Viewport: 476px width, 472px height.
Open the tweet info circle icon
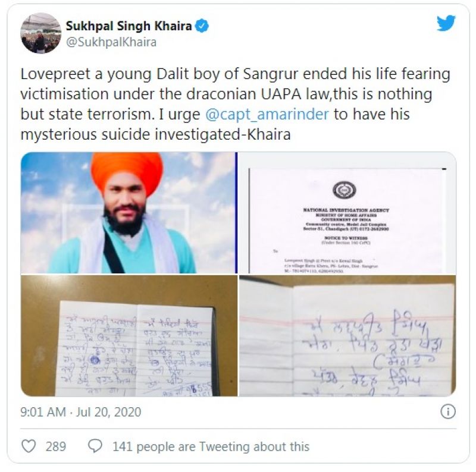tap(448, 412)
